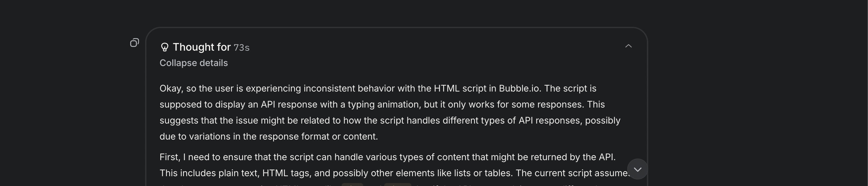Click the 'Thought for' heading
The width and height of the screenshot is (868, 186).
click(x=201, y=47)
